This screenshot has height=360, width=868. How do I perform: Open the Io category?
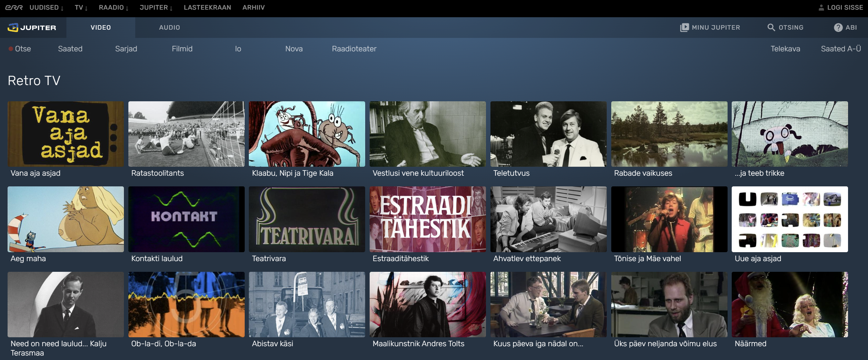pos(238,49)
